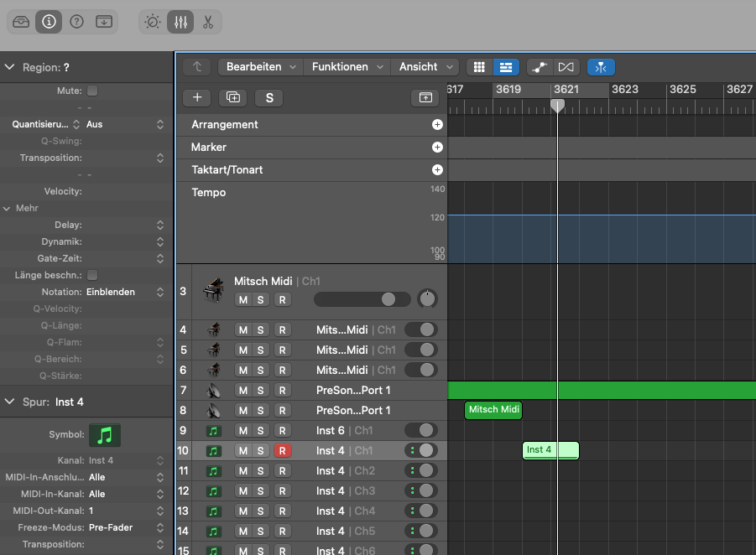The width and height of the screenshot is (756, 555).
Task: Open the Quick Help question mark icon
Action: pos(76,22)
